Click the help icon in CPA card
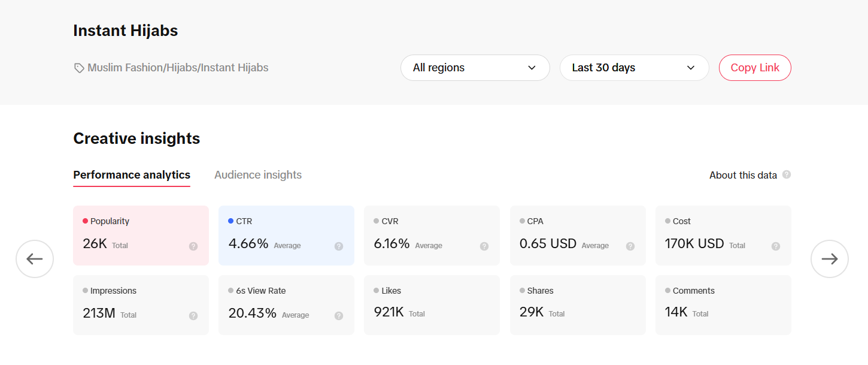Screen dimensions: 868x365 [x=630, y=246]
